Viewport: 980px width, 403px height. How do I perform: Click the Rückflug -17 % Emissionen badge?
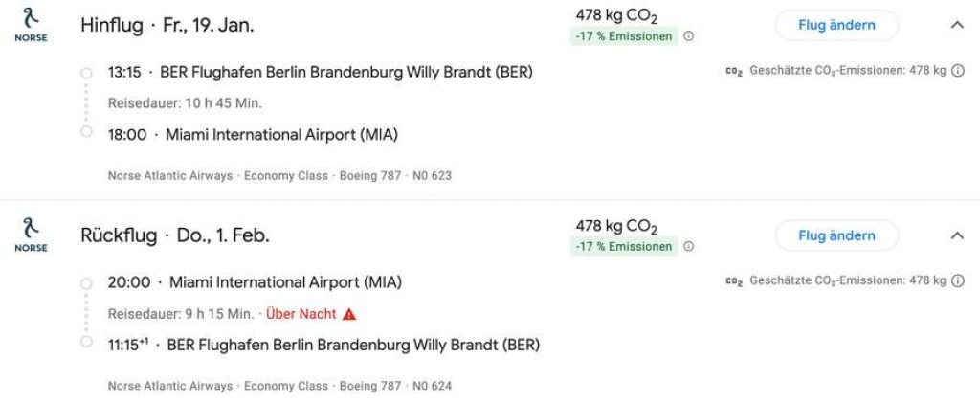[x=624, y=247]
